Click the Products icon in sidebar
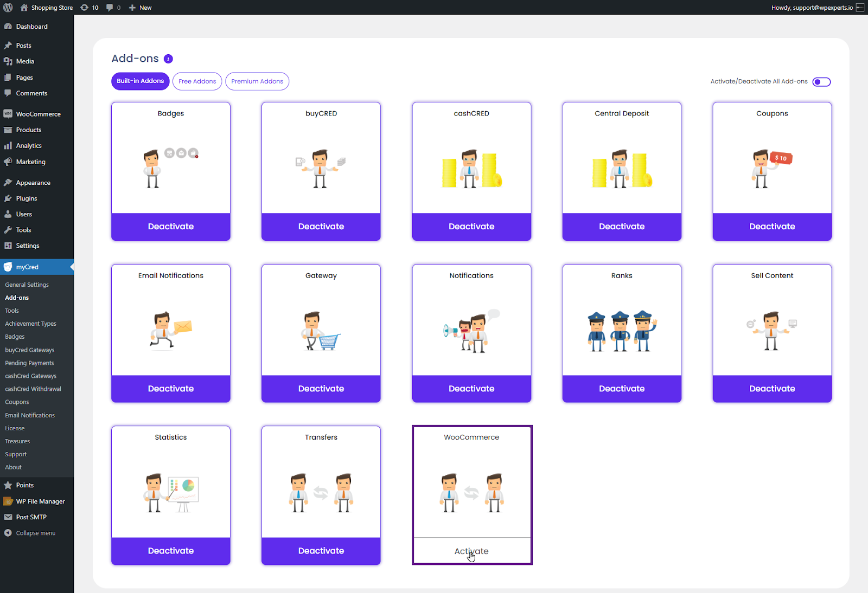This screenshot has width=868, height=593. 8,130
